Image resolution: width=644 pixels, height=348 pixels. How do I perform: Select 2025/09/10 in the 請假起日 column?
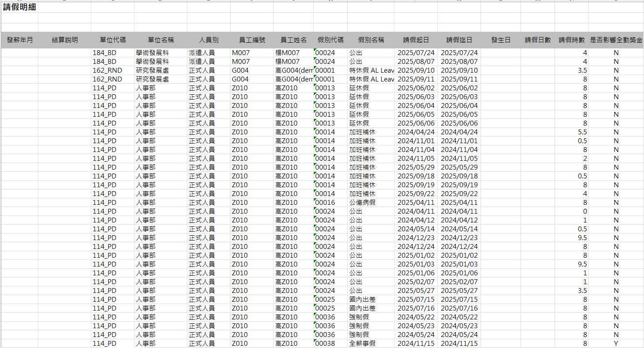click(x=416, y=70)
